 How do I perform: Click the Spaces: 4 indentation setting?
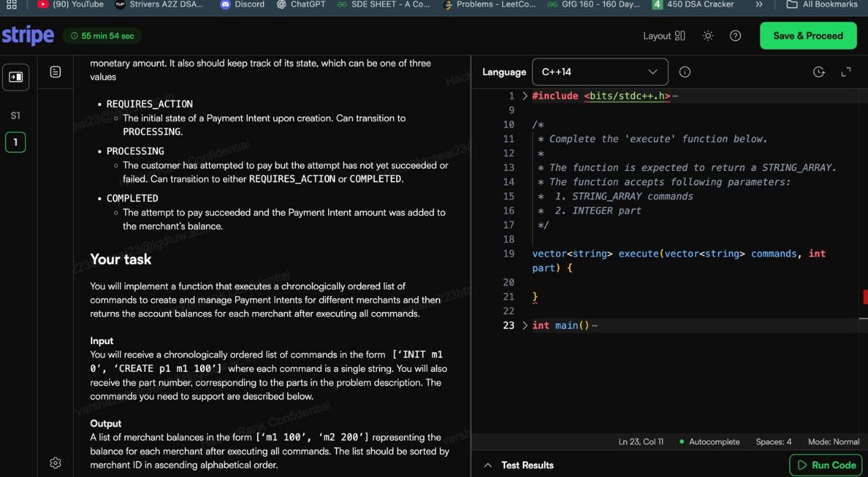pos(773,442)
